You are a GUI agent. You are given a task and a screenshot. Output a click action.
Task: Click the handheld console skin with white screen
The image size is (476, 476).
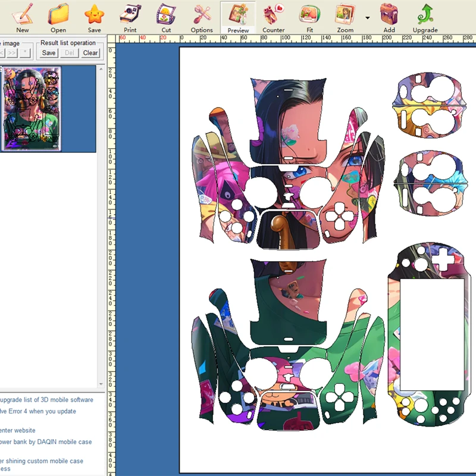(x=429, y=334)
